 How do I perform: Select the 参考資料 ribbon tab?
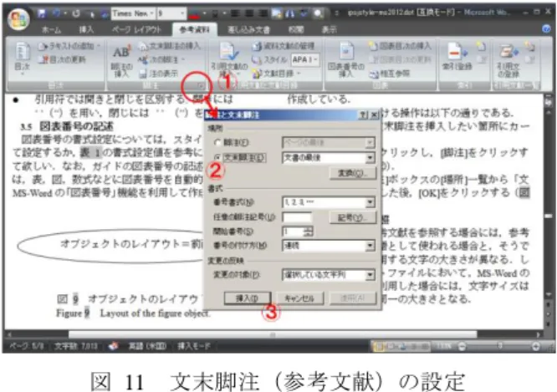[x=194, y=30]
